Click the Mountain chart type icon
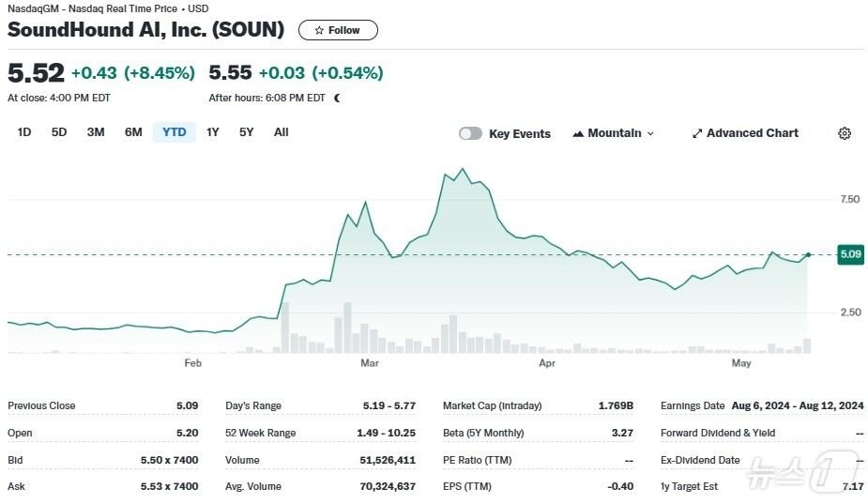The height and width of the screenshot is (504, 868). click(x=578, y=133)
